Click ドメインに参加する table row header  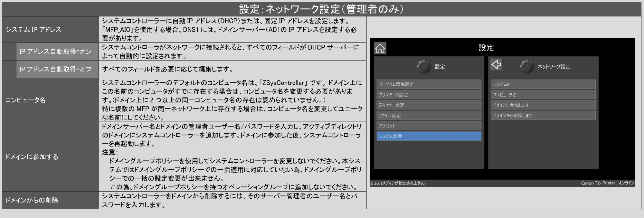pyautogui.click(x=50, y=157)
